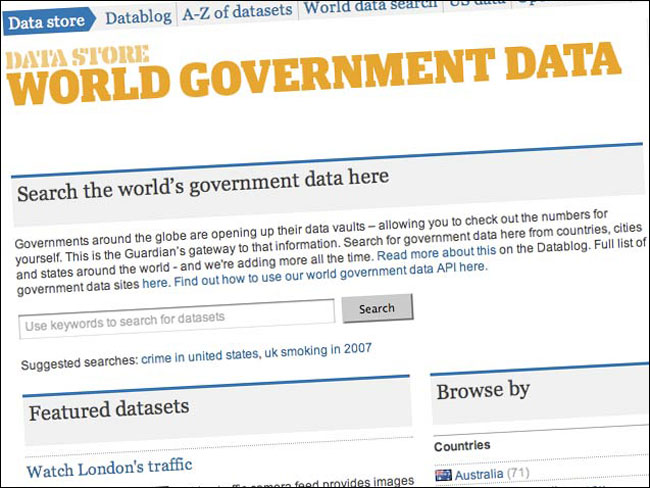
Task: Select suggested search 'crime in united states'
Action: tap(200, 357)
